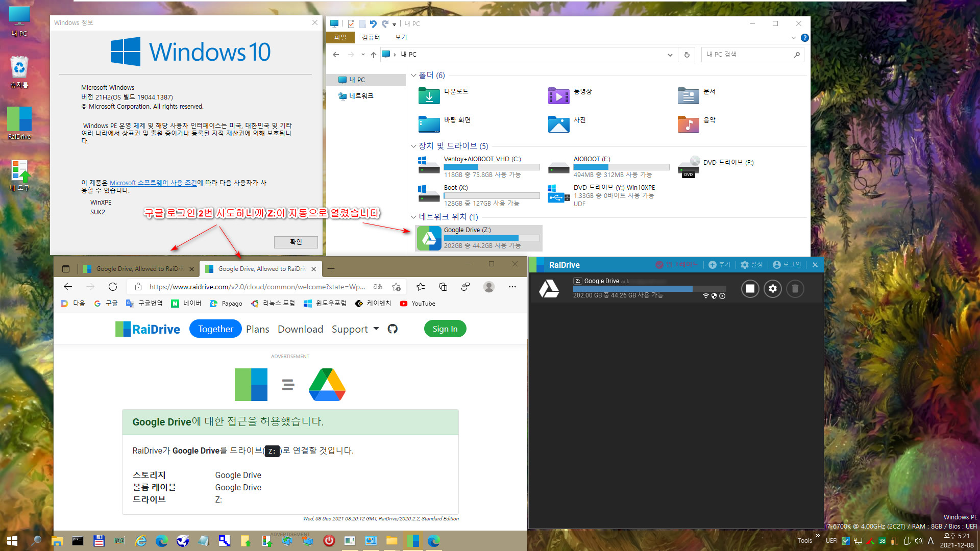Open the 문서 folder in 내 PC
Image resolution: width=980 pixels, height=551 pixels.
coord(697,95)
